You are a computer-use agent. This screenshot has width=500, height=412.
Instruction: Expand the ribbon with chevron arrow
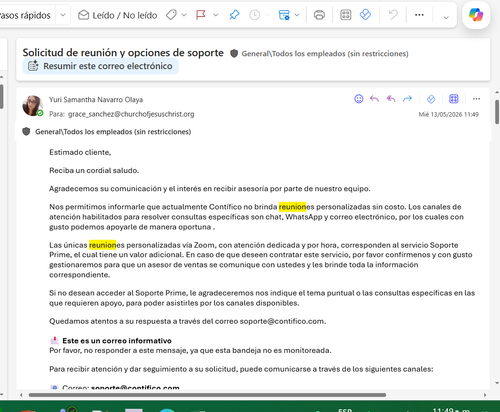(446, 17)
